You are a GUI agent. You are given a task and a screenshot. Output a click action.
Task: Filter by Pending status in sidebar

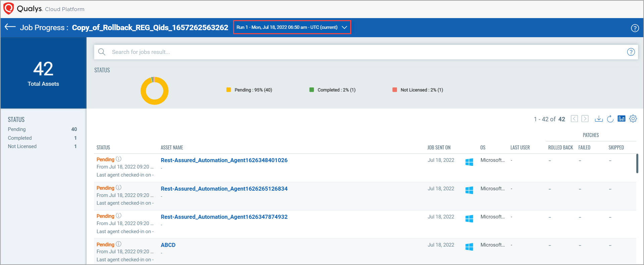click(17, 129)
